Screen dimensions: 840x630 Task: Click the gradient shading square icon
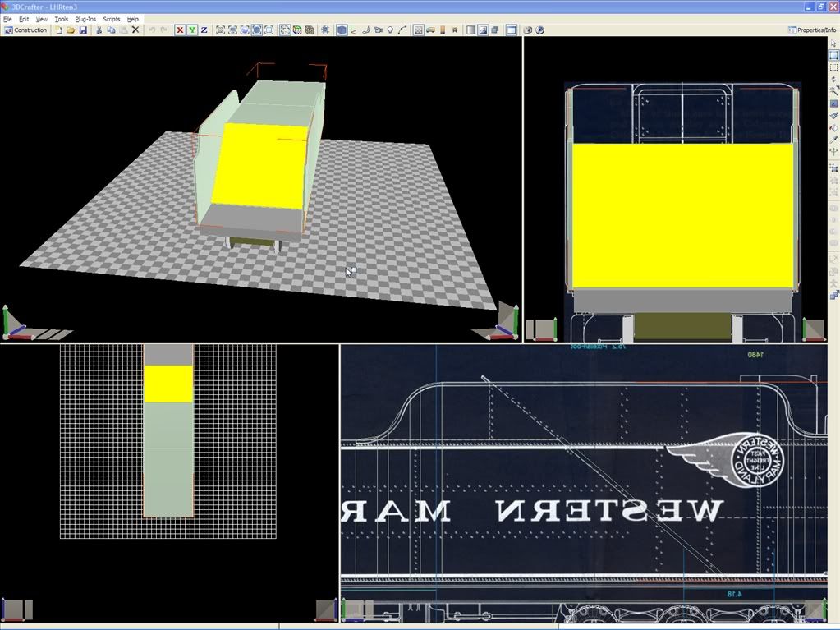[x=470, y=30]
